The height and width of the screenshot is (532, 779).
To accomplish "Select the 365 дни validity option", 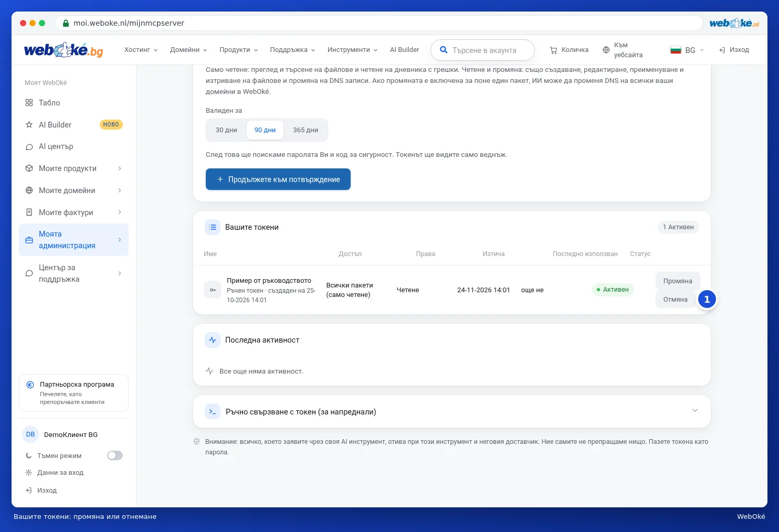I will point(306,130).
